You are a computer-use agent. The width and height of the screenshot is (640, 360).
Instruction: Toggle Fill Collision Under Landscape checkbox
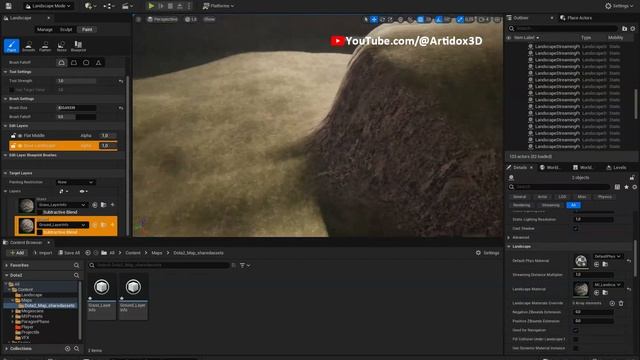pos(576,339)
